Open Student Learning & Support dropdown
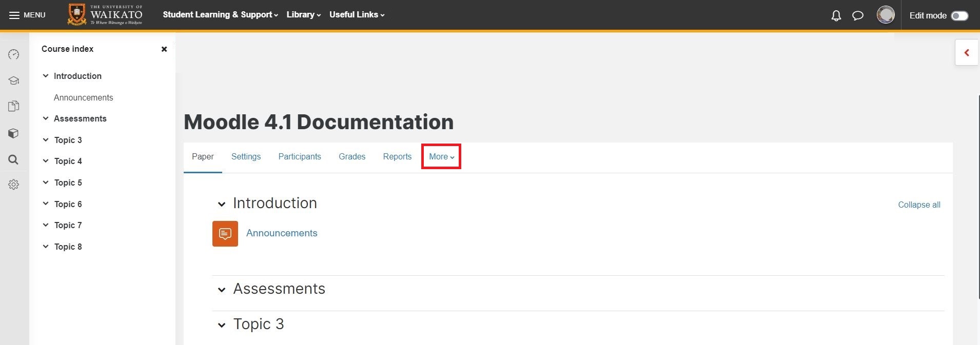 click(x=221, y=15)
